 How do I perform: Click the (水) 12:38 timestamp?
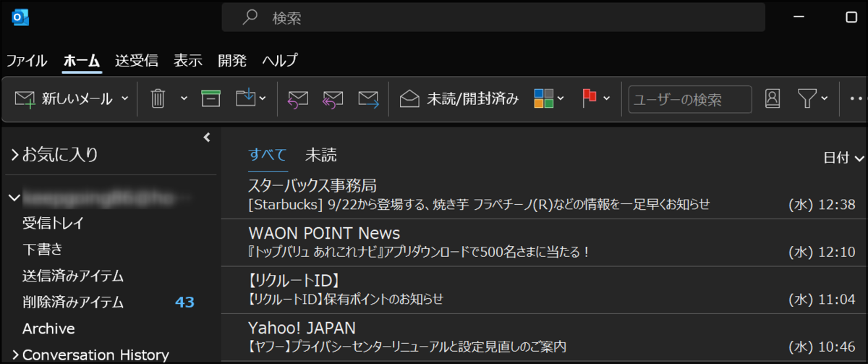click(822, 205)
